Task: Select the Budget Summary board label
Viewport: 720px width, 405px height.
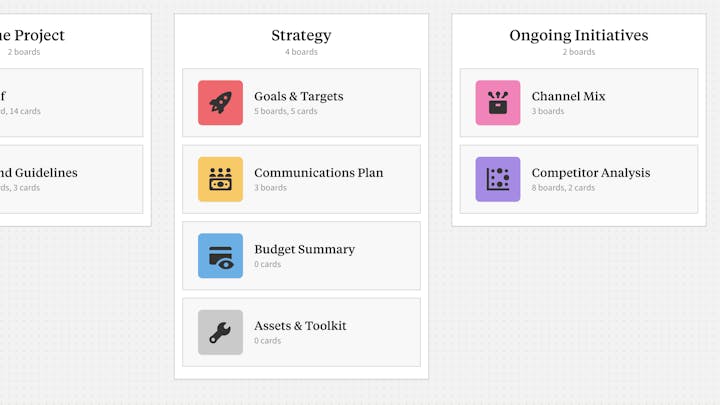Action: [x=304, y=249]
